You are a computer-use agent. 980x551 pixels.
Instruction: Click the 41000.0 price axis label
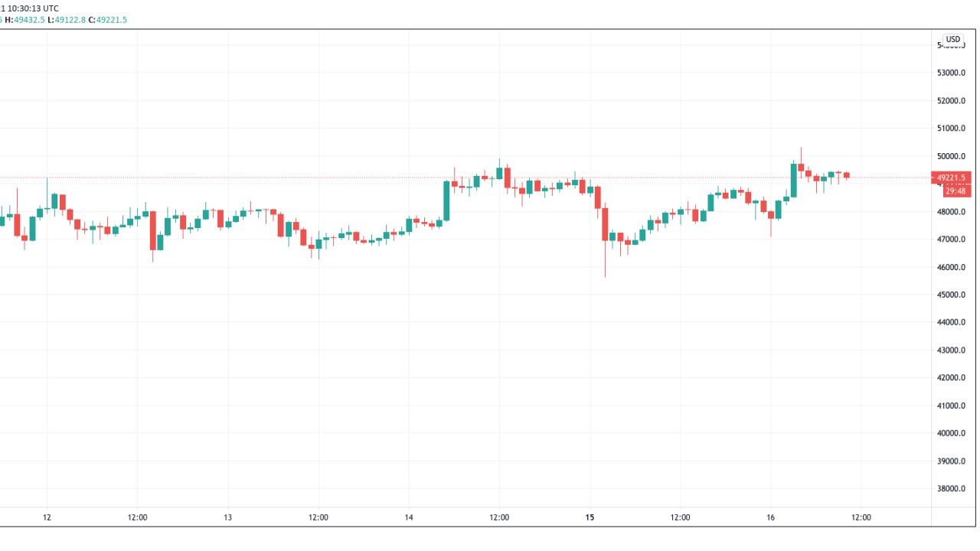click(x=951, y=406)
